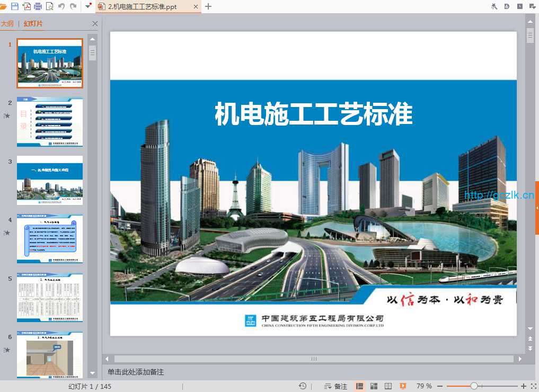Export the presentation as PDF
539x392 pixels.
[x=26, y=6]
